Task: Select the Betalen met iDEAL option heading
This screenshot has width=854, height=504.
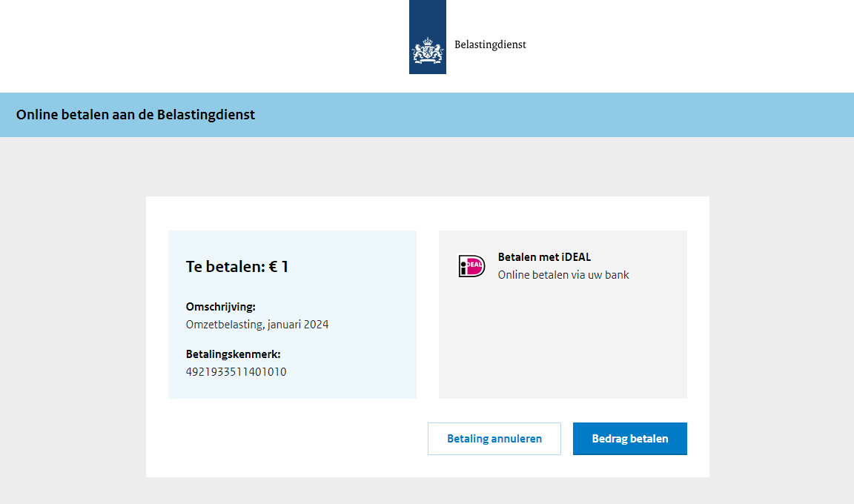Action: pyautogui.click(x=544, y=257)
